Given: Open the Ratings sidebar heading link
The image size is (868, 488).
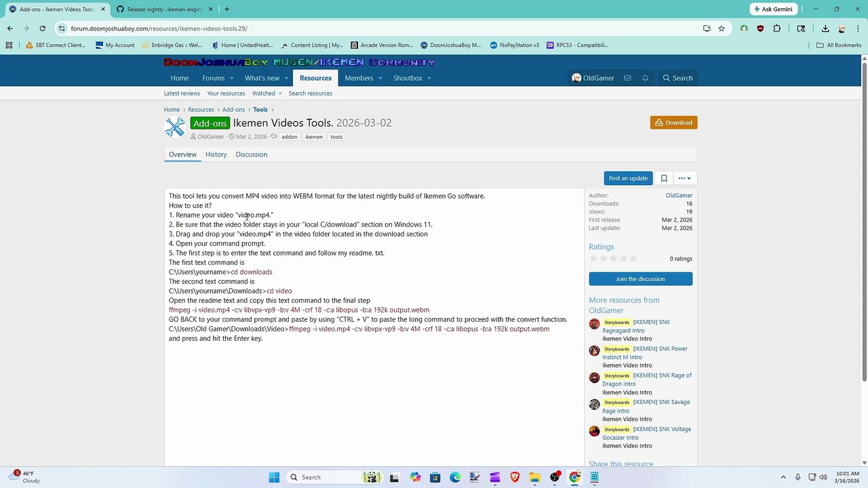Looking at the screenshot, I should click(x=601, y=247).
